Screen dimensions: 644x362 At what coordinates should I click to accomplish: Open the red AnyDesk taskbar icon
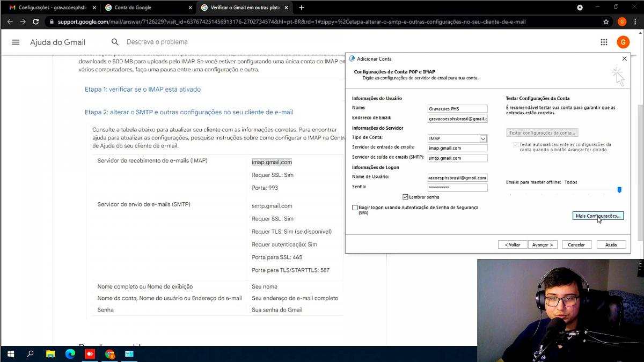coord(90,354)
